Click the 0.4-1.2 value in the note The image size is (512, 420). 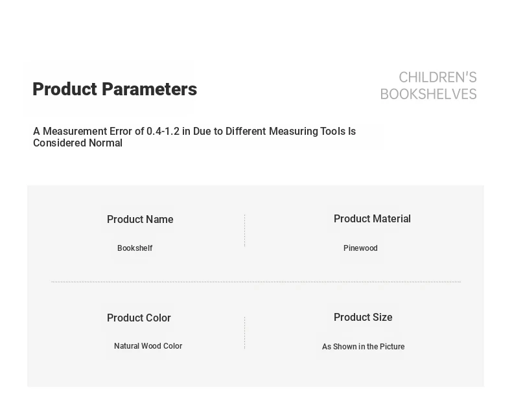coord(163,132)
